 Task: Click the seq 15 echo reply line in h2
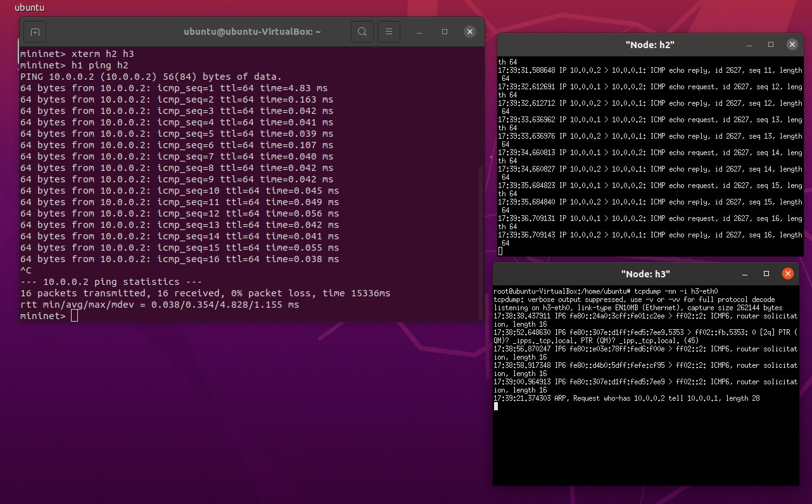tap(650, 206)
